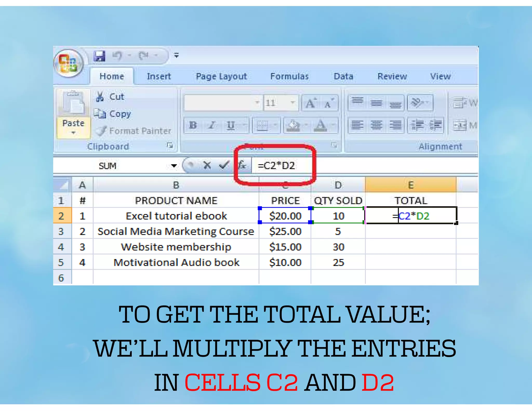
Task: Cancel the formula entry with the X icon
Action: click(207, 165)
